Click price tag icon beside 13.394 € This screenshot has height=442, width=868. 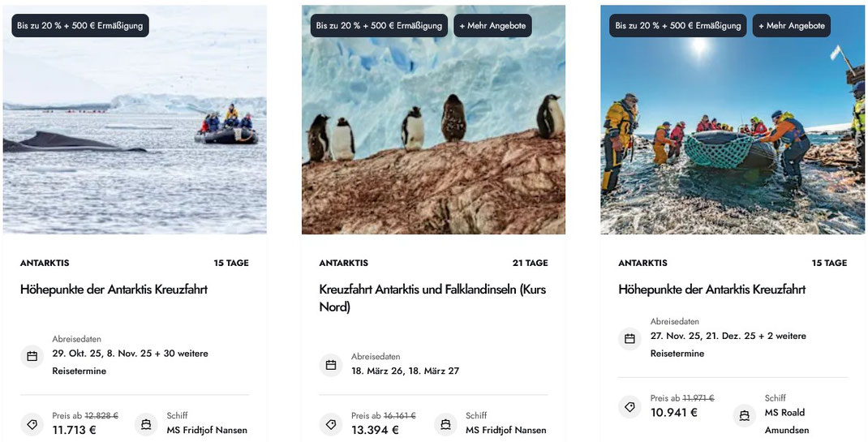click(x=331, y=424)
